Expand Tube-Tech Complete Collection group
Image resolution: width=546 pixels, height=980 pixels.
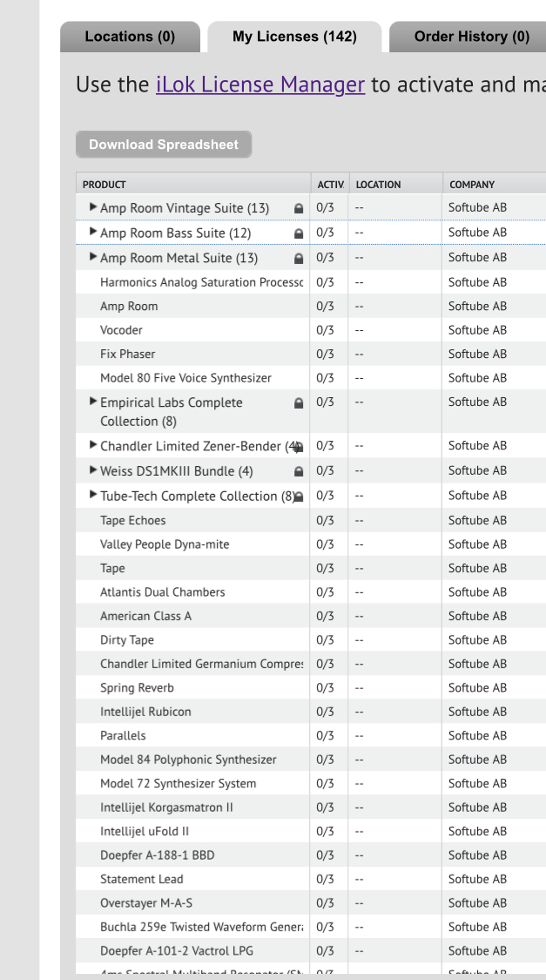click(93, 495)
